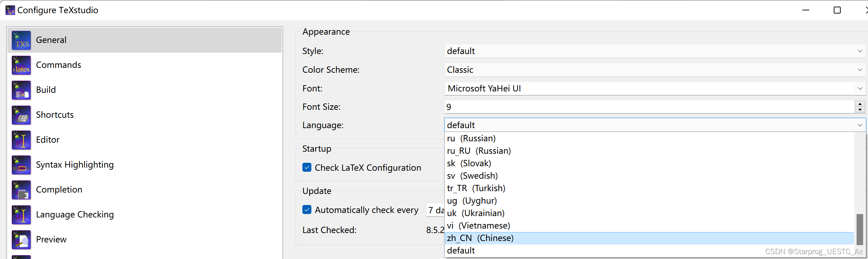Click the Syntax Highlighting icon

(21, 165)
